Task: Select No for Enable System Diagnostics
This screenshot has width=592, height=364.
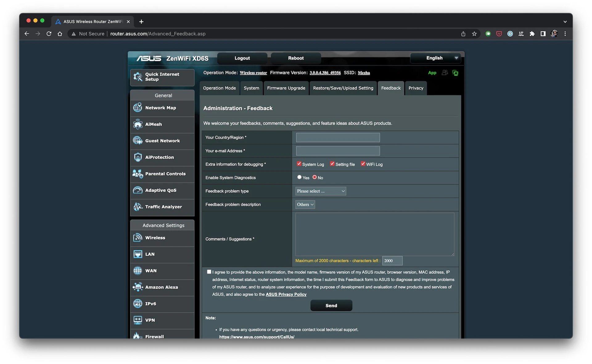Action: (x=314, y=177)
